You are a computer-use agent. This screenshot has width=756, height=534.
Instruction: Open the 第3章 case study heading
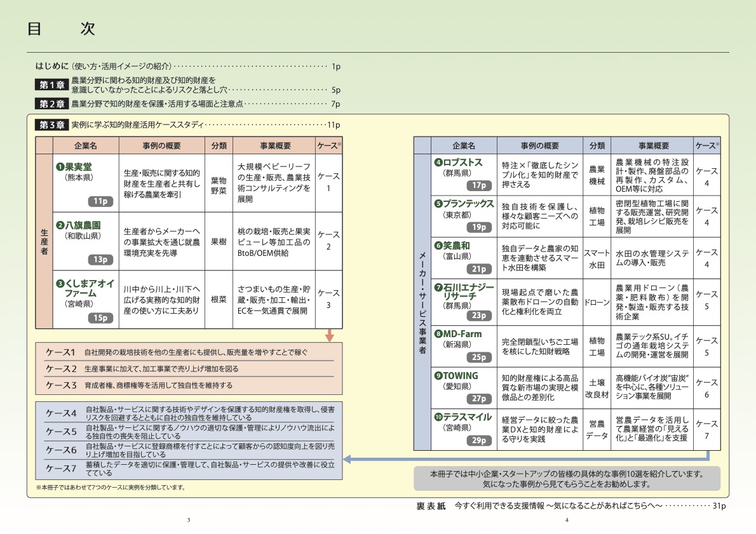point(187,125)
